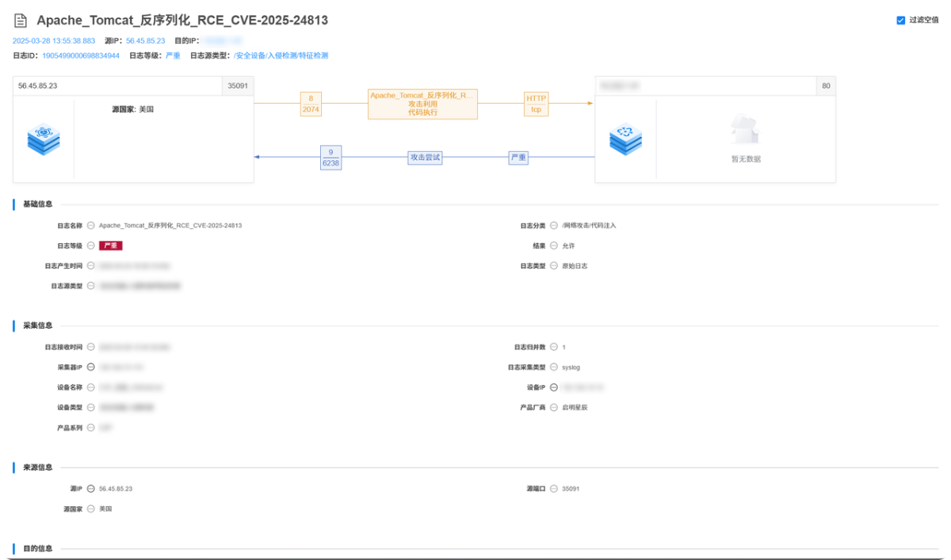The image size is (951, 560).
Task: Click the /安全设备/入侵检测/特征检测 source type link
Action: click(281, 56)
